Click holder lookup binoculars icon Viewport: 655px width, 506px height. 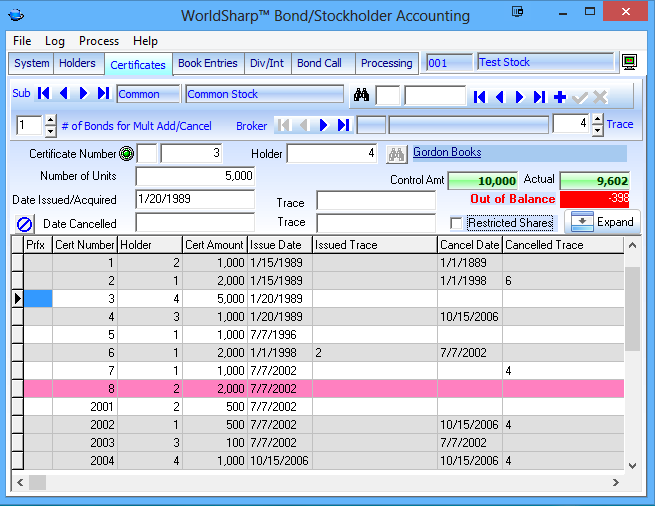(x=396, y=154)
